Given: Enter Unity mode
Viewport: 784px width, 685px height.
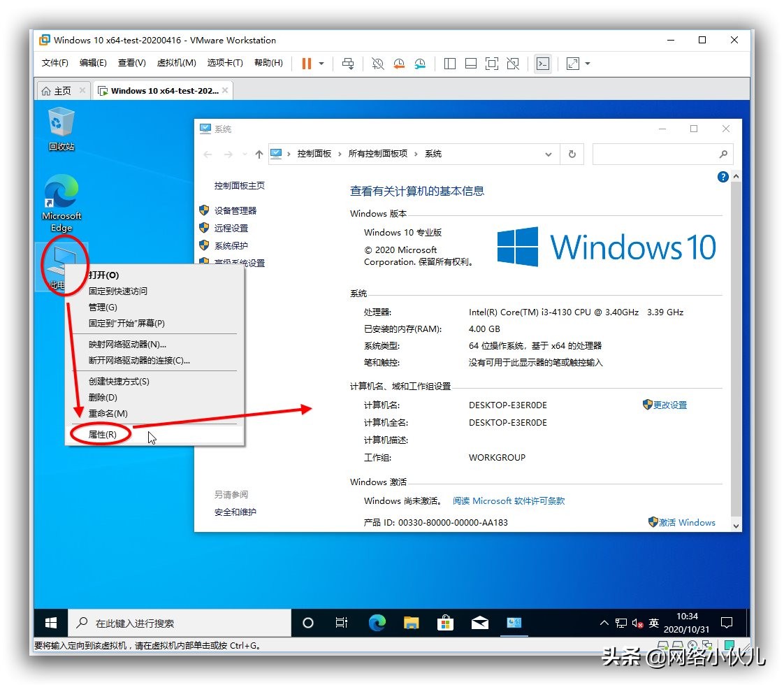Looking at the screenshot, I should (513, 64).
